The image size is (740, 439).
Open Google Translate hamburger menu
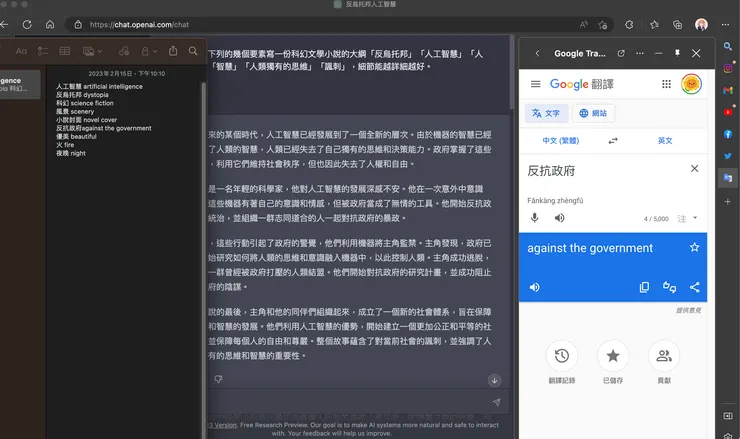pyautogui.click(x=535, y=84)
